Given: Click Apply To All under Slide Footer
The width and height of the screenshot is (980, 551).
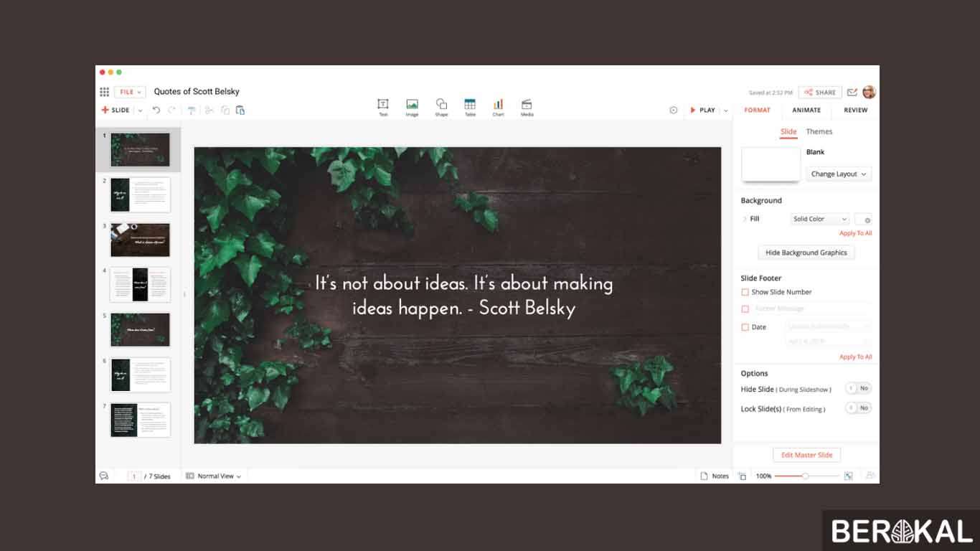Looking at the screenshot, I should [x=856, y=357].
